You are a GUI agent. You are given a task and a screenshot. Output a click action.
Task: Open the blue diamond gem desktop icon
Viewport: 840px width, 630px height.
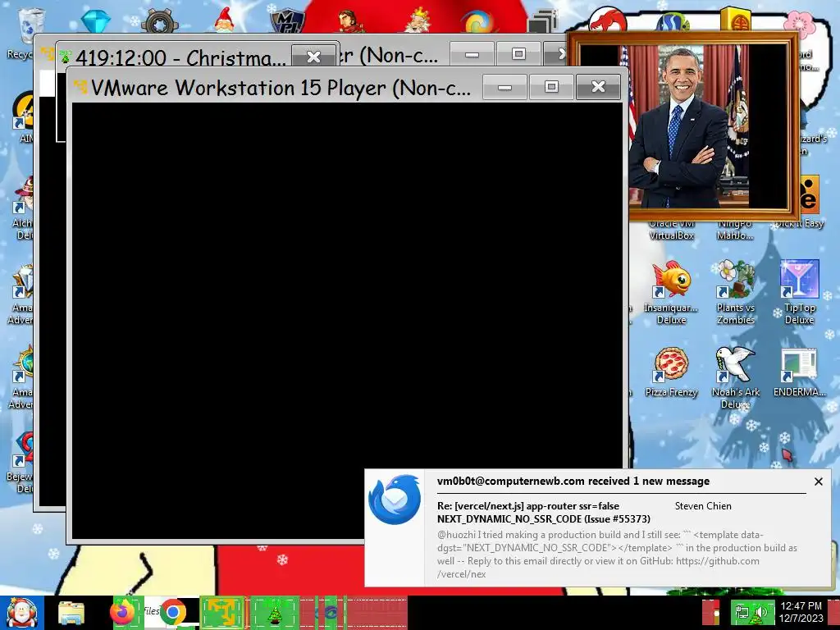click(96, 21)
